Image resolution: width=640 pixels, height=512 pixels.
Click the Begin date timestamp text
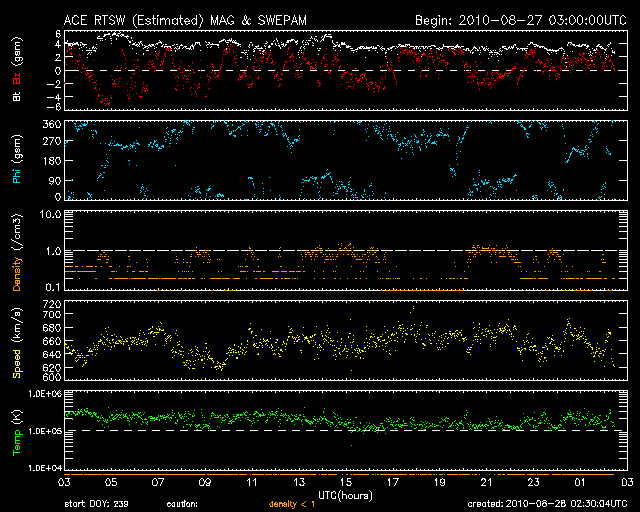520,19
